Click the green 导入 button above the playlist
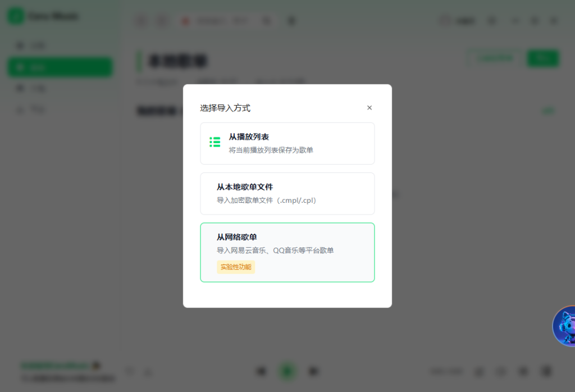Screen dimensions: 575x392 (x=542, y=58)
